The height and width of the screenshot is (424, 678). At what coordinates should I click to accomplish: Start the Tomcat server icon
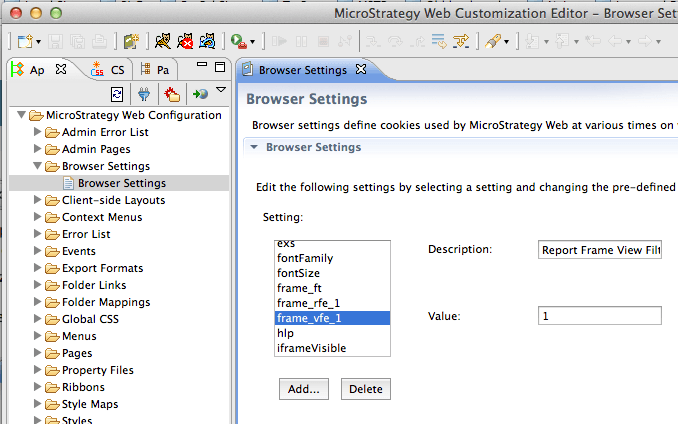click(x=163, y=41)
